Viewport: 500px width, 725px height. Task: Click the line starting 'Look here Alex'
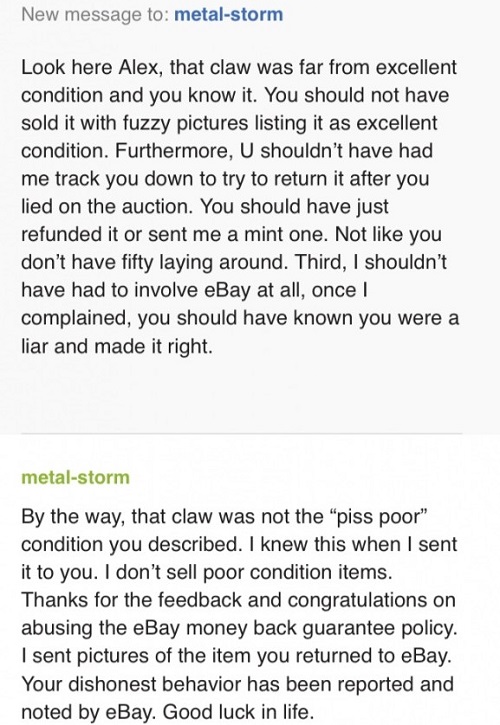(x=239, y=68)
